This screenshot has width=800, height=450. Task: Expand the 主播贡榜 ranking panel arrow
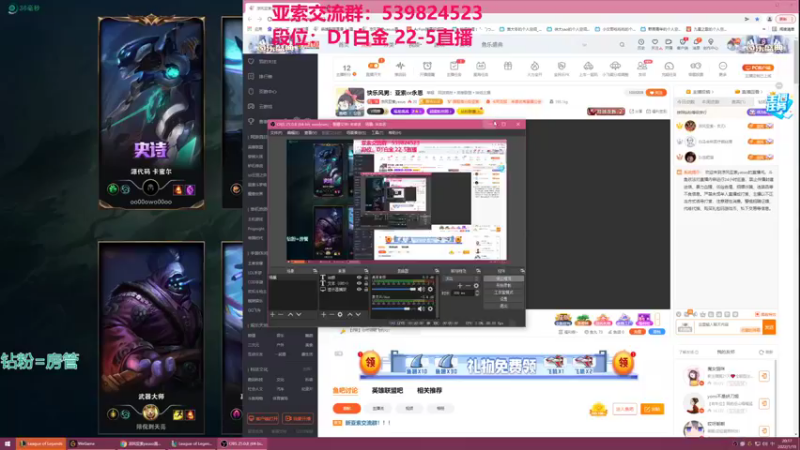pos(713,92)
